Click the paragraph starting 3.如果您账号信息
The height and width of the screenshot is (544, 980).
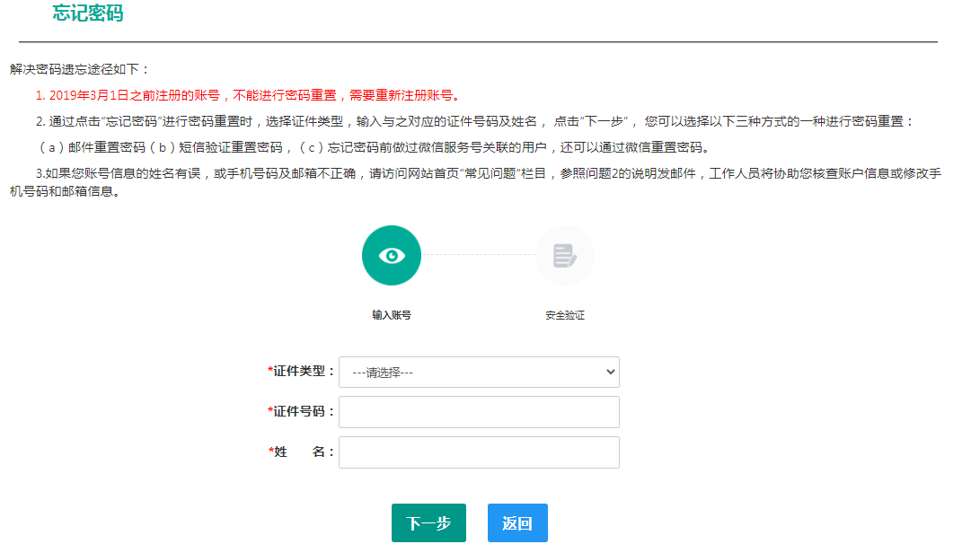[475, 181]
